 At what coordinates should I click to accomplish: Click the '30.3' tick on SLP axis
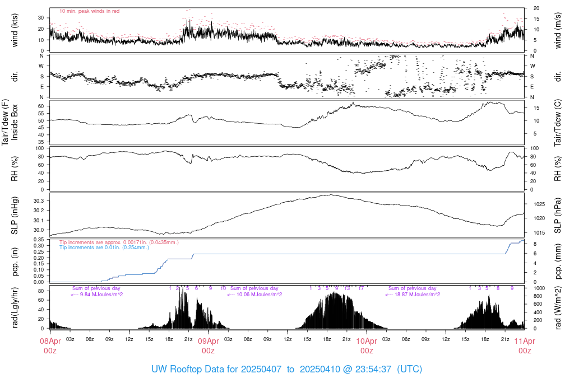39,200
